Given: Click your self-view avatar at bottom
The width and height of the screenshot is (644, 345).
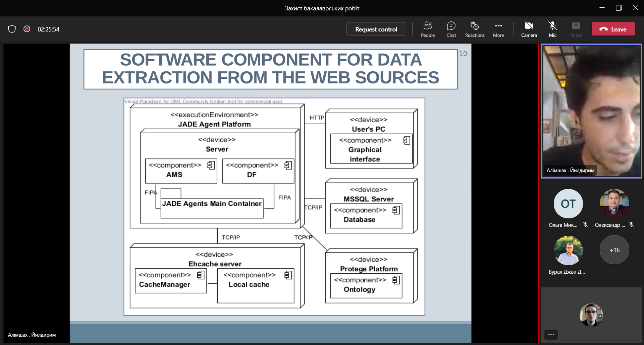Looking at the screenshot, I should click(591, 315).
